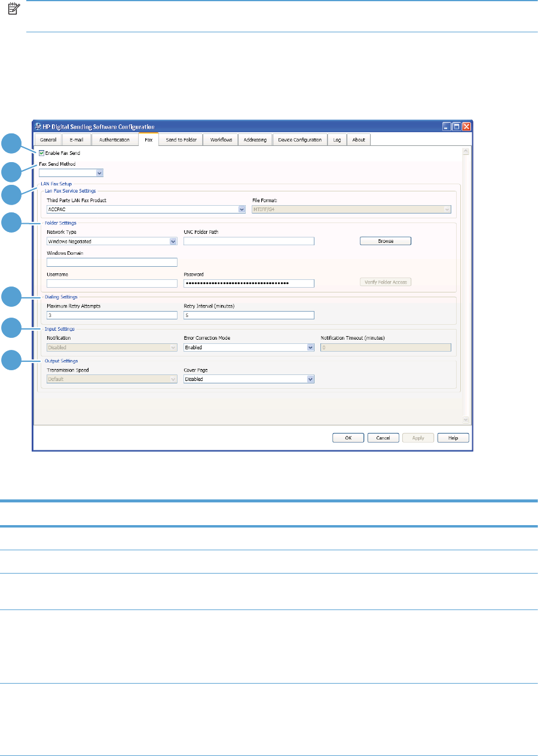Open the File Format dropdown

(351, 209)
